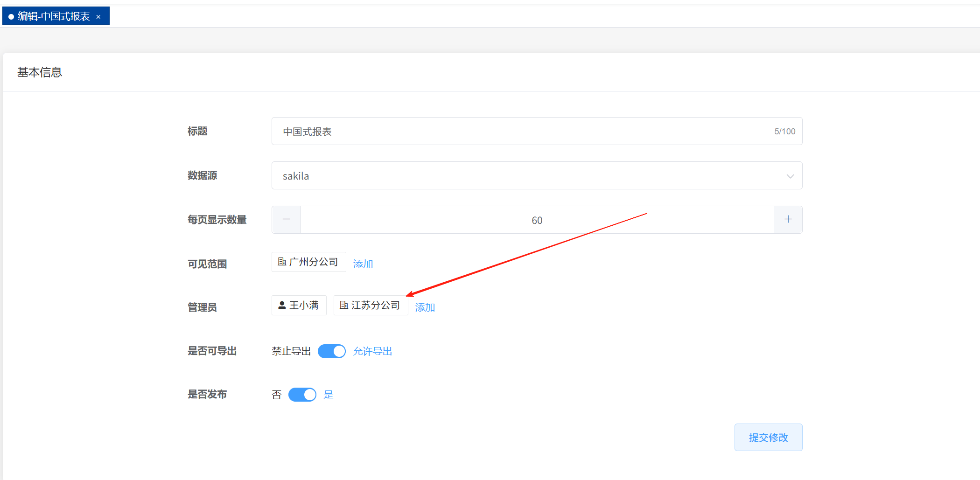Image resolution: width=980 pixels, height=480 pixels.
Task: Click the 允许导出 label
Action: [372, 351]
